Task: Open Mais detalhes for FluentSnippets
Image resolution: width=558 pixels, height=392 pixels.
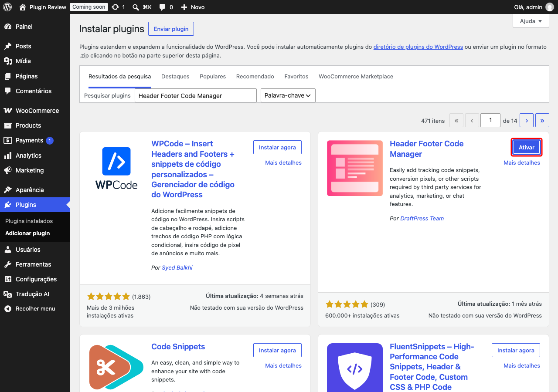Action: click(522, 365)
